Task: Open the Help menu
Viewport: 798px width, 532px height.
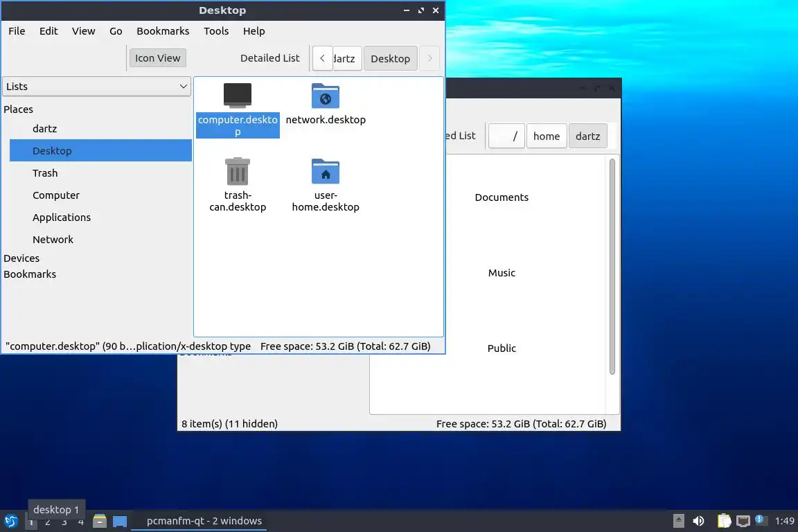Action: 254,31
